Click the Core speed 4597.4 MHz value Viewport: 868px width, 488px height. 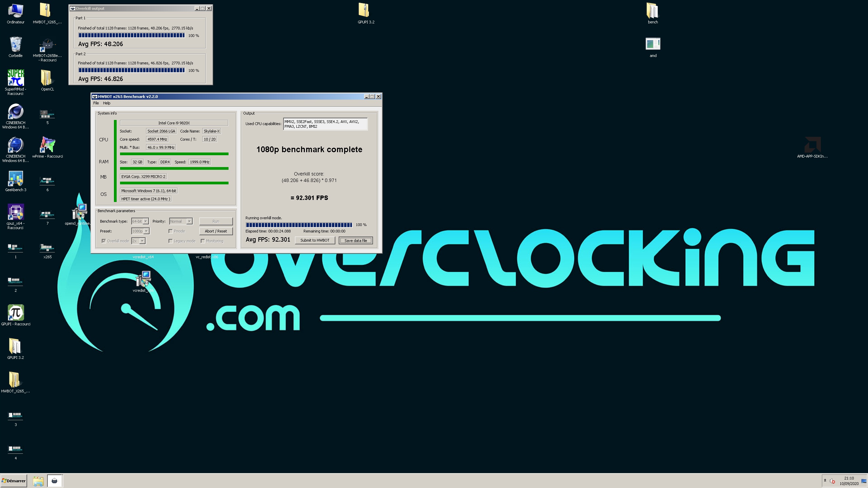(x=157, y=139)
